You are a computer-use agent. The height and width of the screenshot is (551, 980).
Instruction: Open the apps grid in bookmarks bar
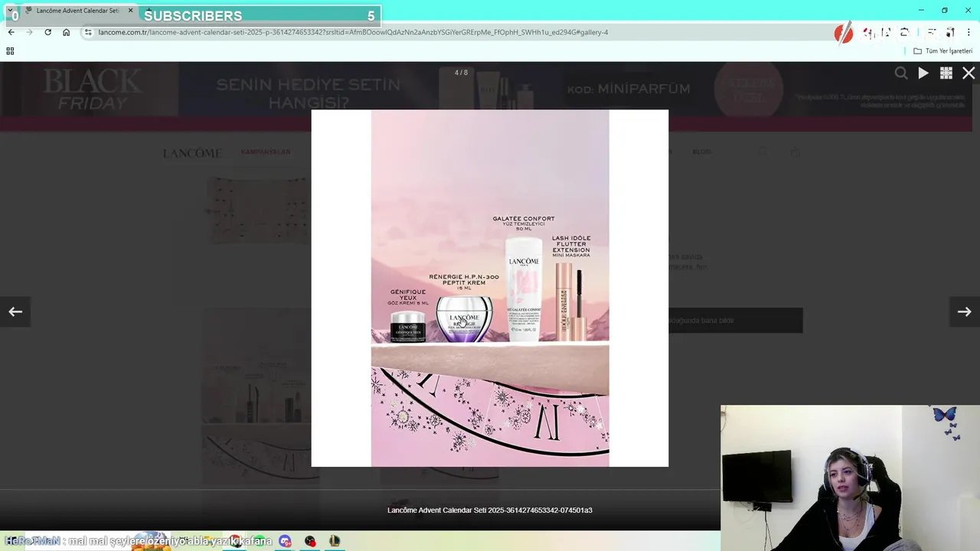pos(10,51)
